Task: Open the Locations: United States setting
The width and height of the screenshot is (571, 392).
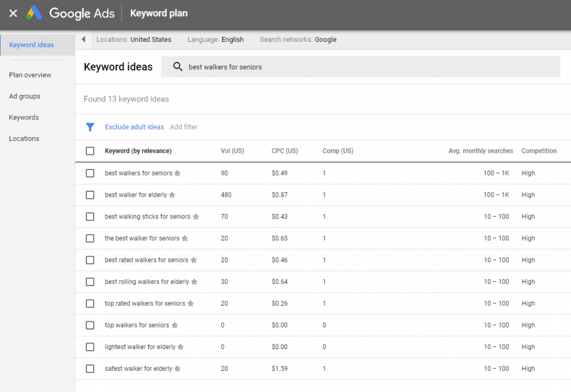Action: click(x=134, y=40)
